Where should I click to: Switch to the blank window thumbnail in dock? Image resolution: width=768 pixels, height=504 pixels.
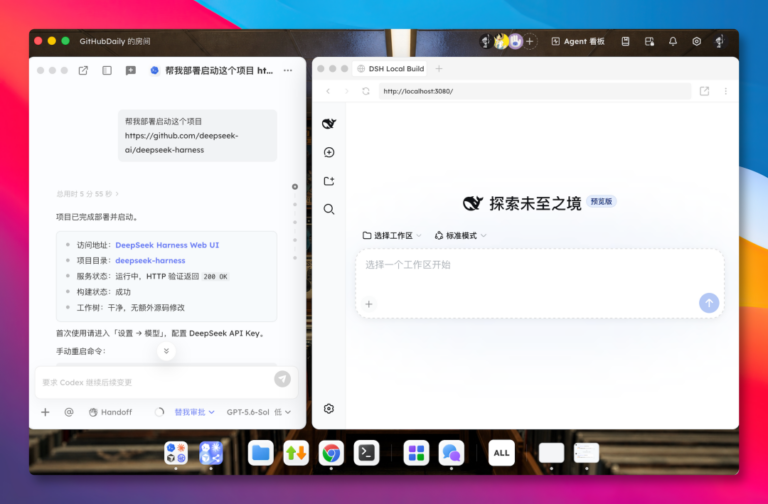tap(552, 453)
